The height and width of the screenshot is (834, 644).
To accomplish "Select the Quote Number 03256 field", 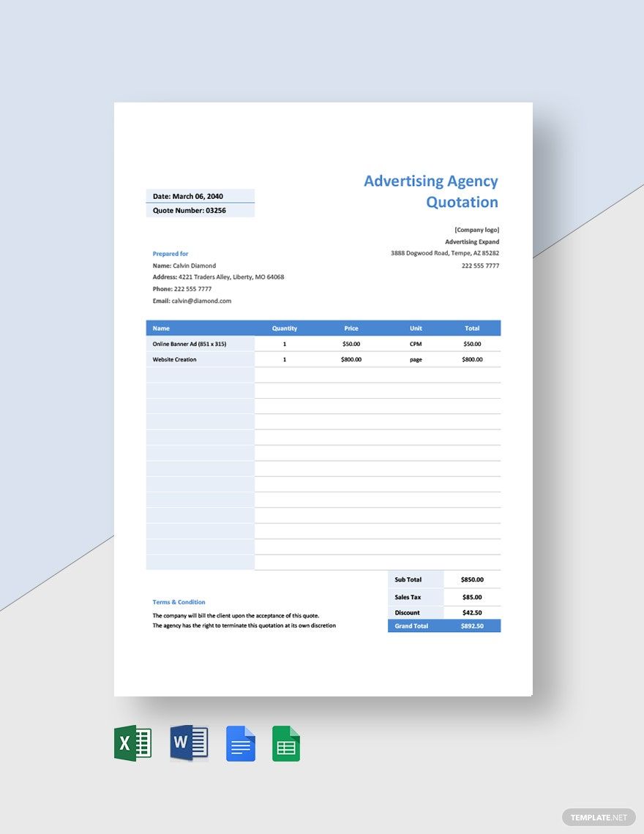I will click(x=200, y=210).
